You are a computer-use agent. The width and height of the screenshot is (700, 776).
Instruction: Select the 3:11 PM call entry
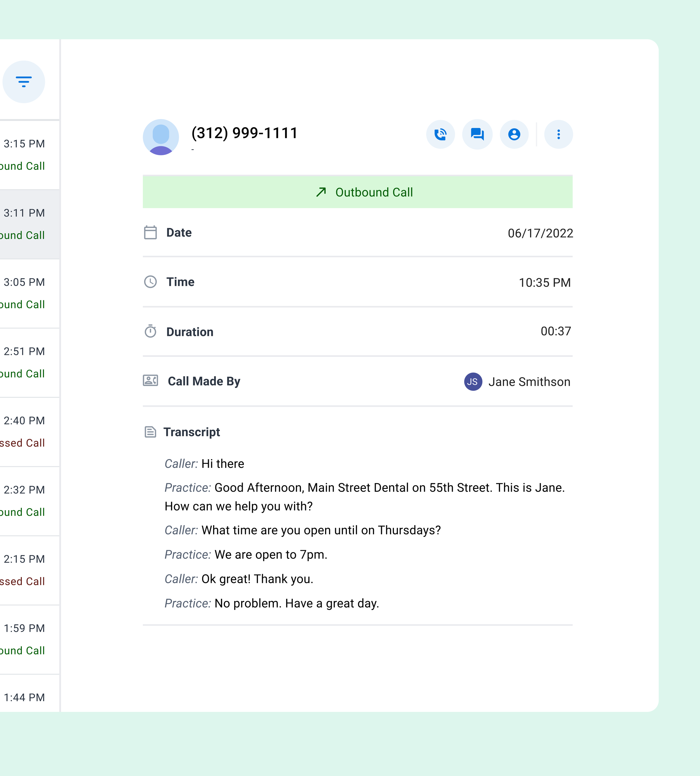[x=30, y=224]
